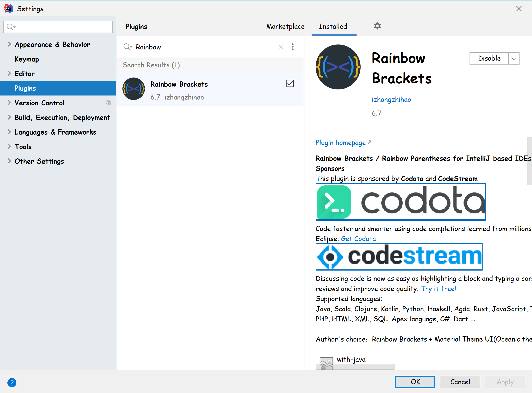The image size is (532, 393).
Task: Click the help question mark icon
Action: [x=12, y=382]
